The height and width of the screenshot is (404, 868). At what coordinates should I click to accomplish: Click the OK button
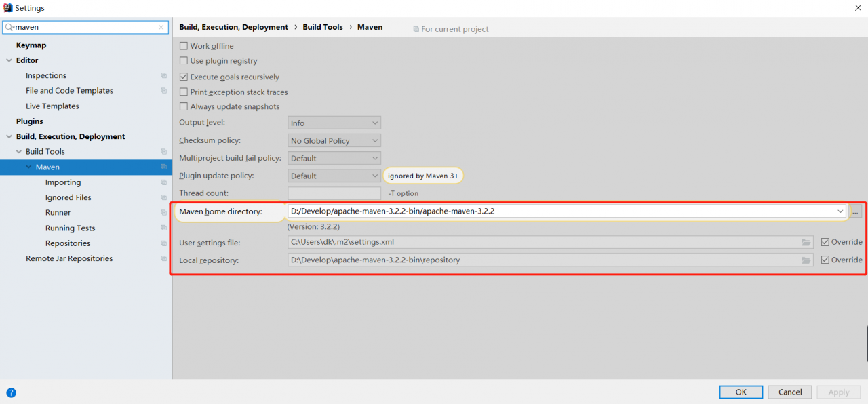tap(741, 392)
